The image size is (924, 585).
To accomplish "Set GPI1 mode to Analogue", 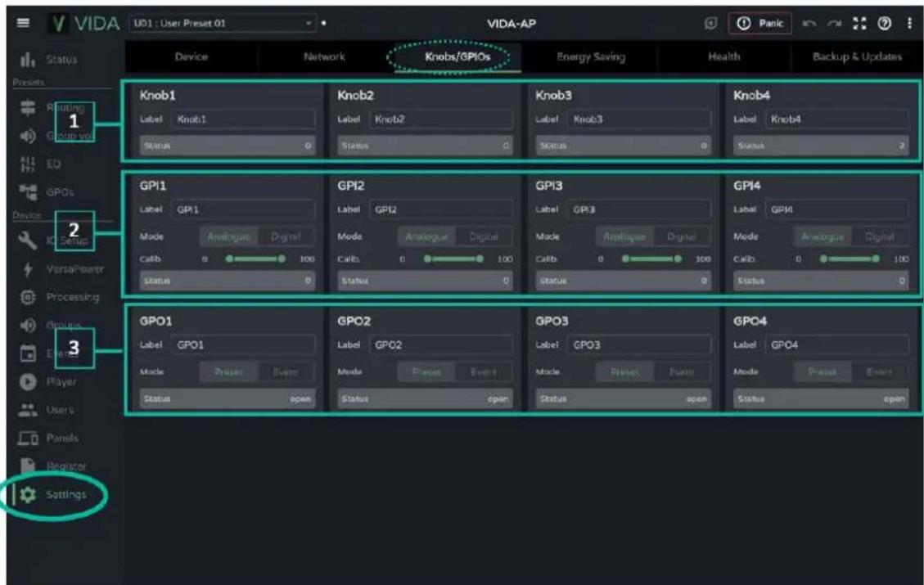I will (x=228, y=236).
